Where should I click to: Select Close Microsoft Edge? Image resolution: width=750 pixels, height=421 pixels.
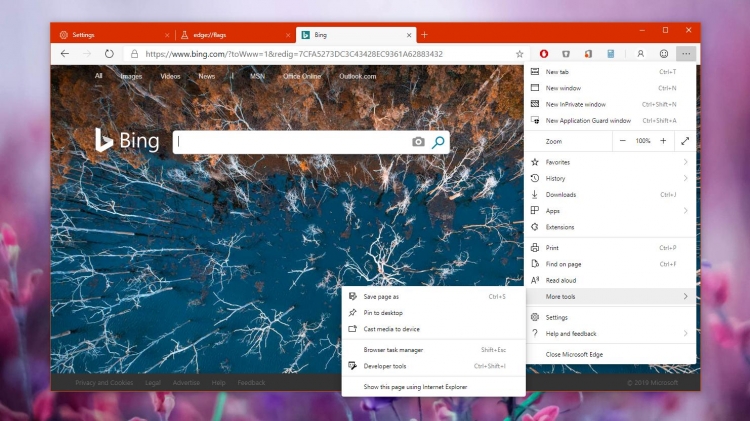pyautogui.click(x=610, y=355)
